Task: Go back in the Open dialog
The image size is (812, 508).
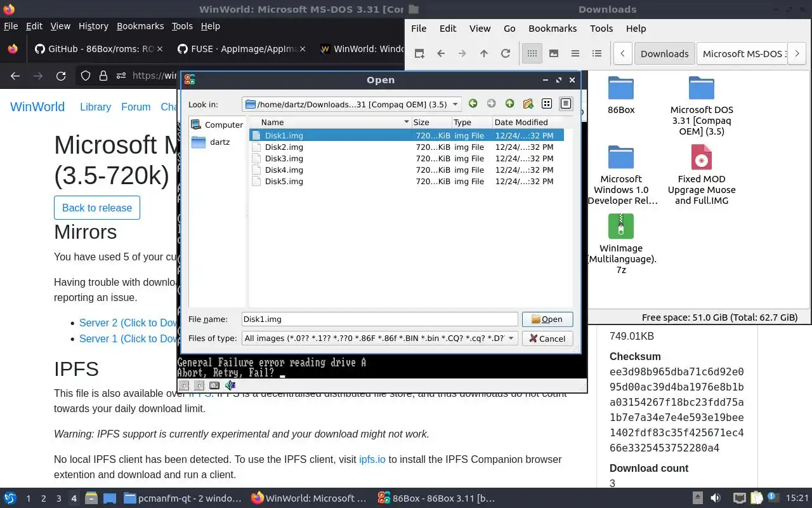Action: click(473, 104)
